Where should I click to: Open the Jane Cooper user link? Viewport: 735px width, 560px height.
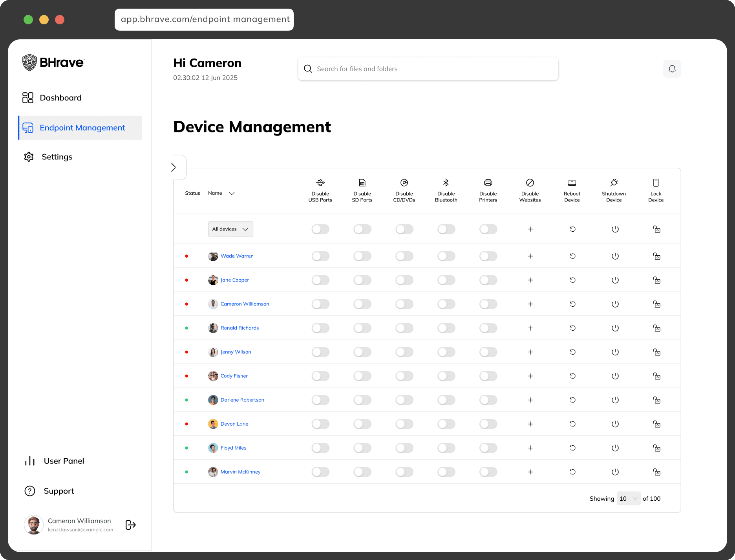point(235,280)
